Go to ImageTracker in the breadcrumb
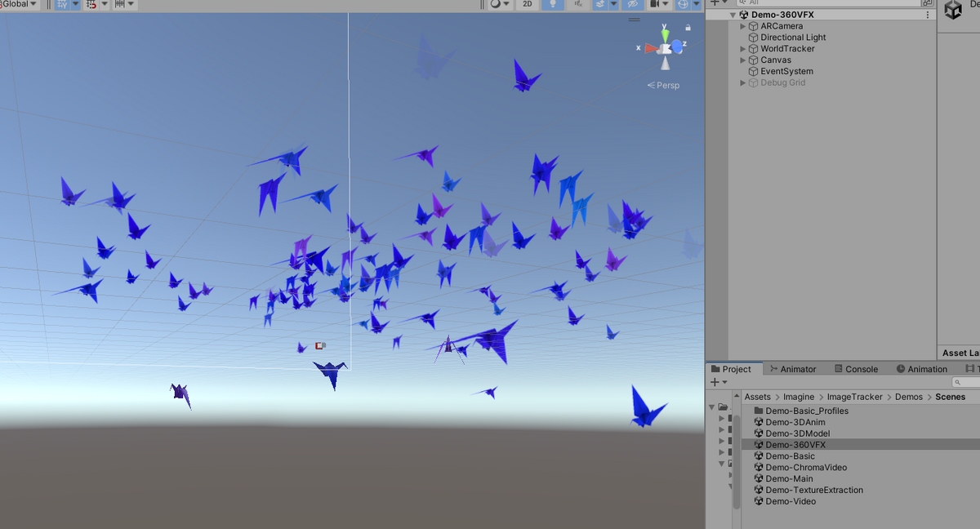Image resolution: width=980 pixels, height=529 pixels. click(x=854, y=397)
